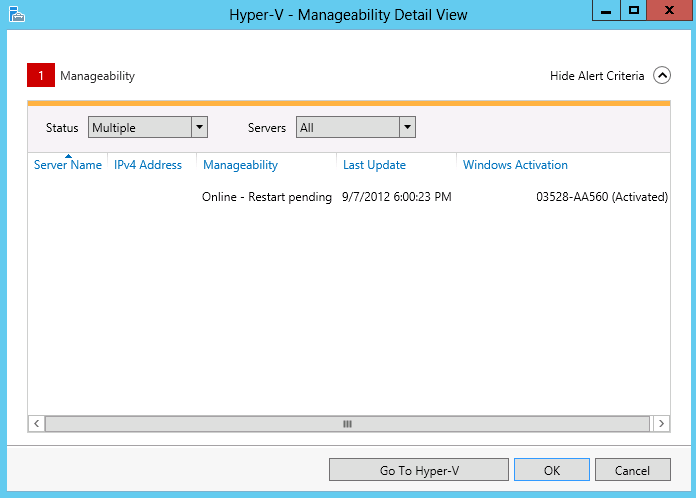Image resolution: width=696 pixels, height=498 pixels.
Task: Maximize the Manageability Detail View window
Action: point(633,10)
